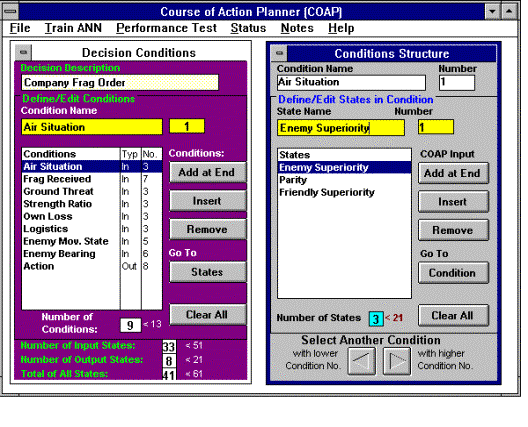This screenshot has width=528, height=427.
Task: Go to States button
Action: point(208,272)
